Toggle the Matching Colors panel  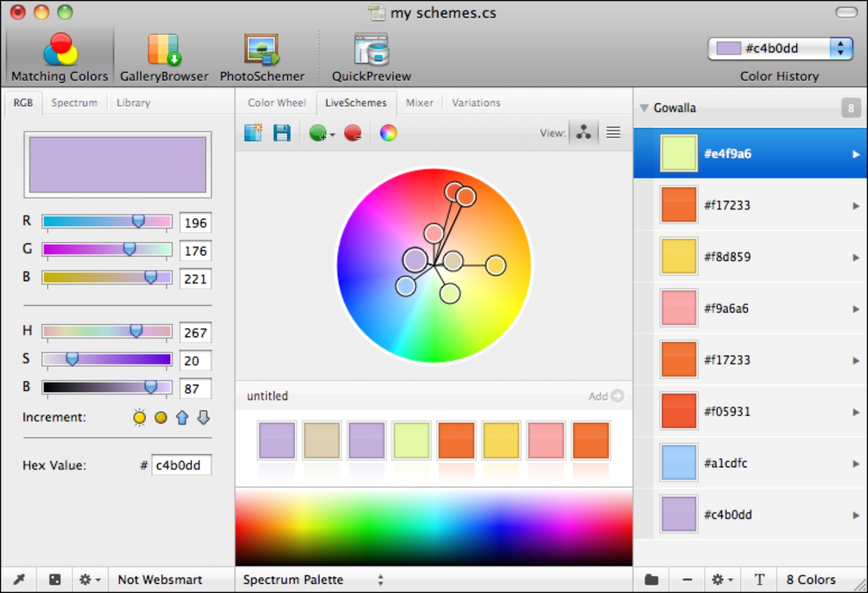tap(60, 58)
